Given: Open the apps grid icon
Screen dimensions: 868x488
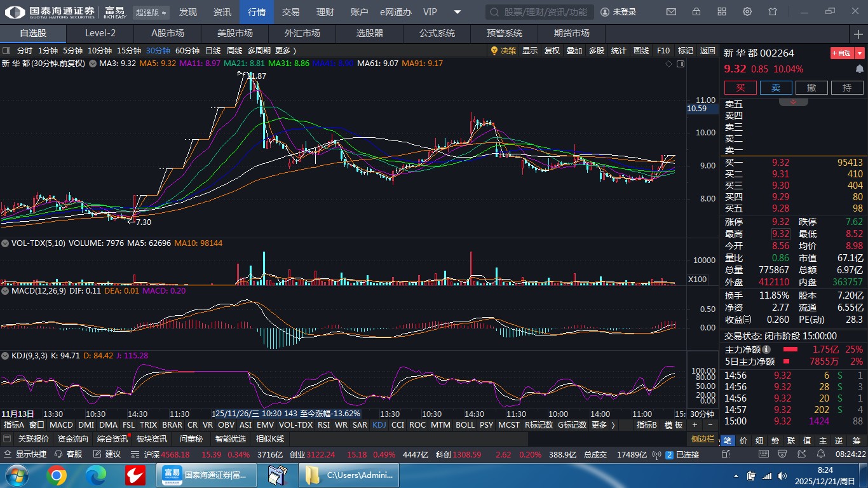Looking at the screenshot, I should click(x=722, y=12).
